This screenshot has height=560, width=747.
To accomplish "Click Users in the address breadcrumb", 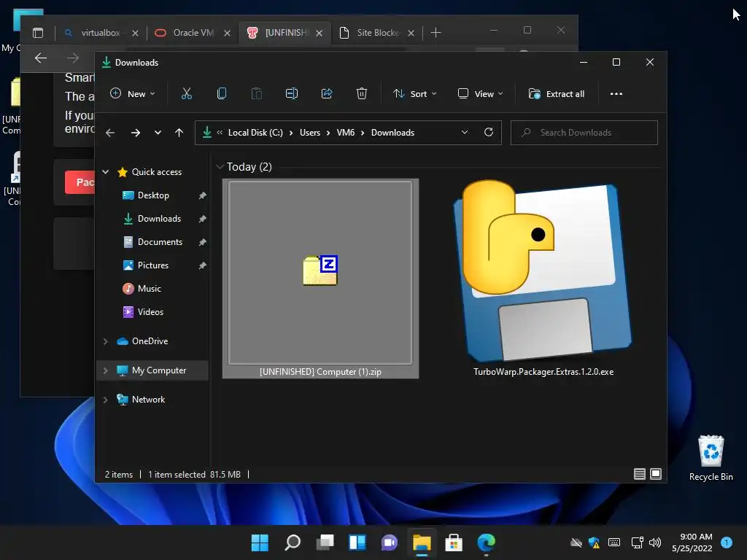I will (309, 133).
